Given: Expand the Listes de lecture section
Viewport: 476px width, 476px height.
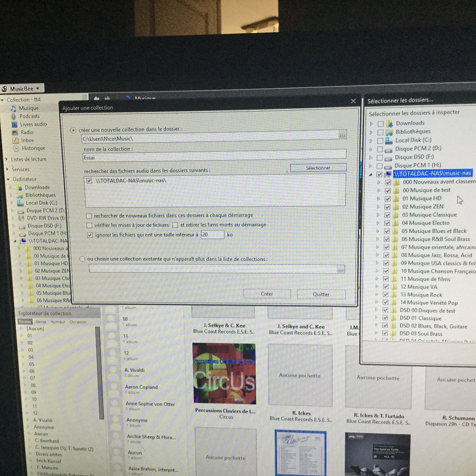Looking at the screenshot, I should pyautogui.click(x=7, y=159).
